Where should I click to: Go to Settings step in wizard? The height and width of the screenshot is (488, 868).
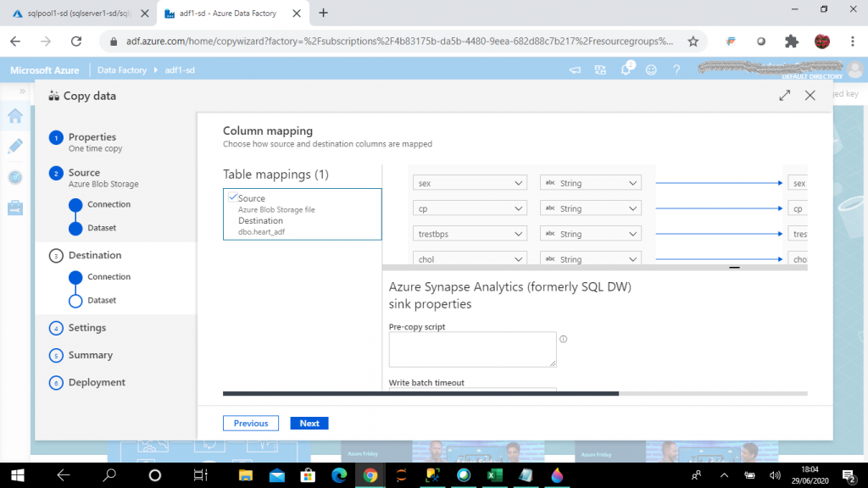point(87,328)
